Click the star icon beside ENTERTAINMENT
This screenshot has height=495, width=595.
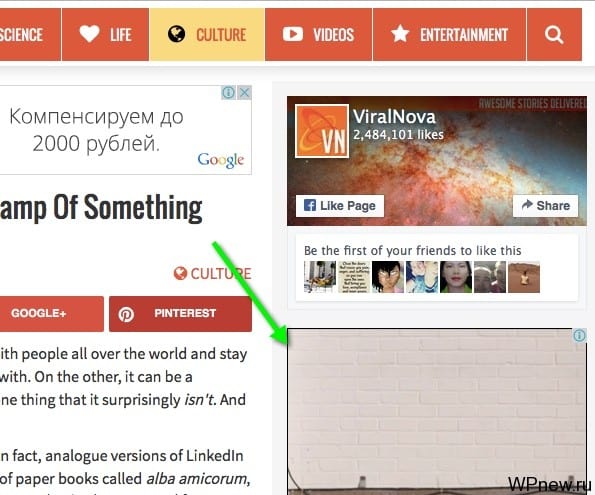point(400,33)
